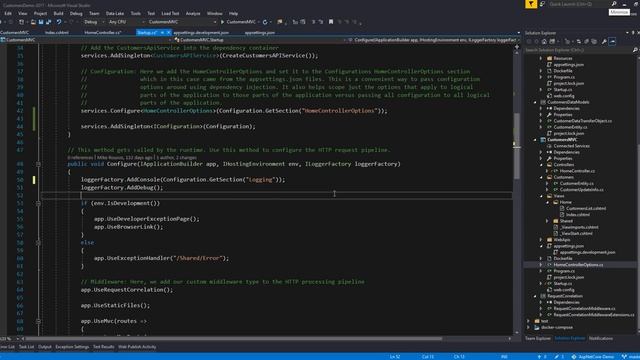Screen dimensions: 640x360
Task: Switch to the Team Explorer panel tab
Action: click(x=538, y=338)
